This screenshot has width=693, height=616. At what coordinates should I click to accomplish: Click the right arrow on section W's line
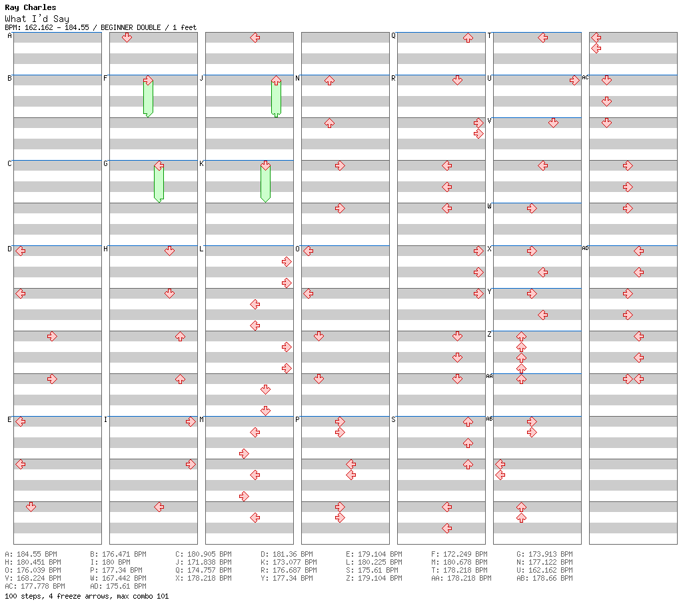(532, 208)
